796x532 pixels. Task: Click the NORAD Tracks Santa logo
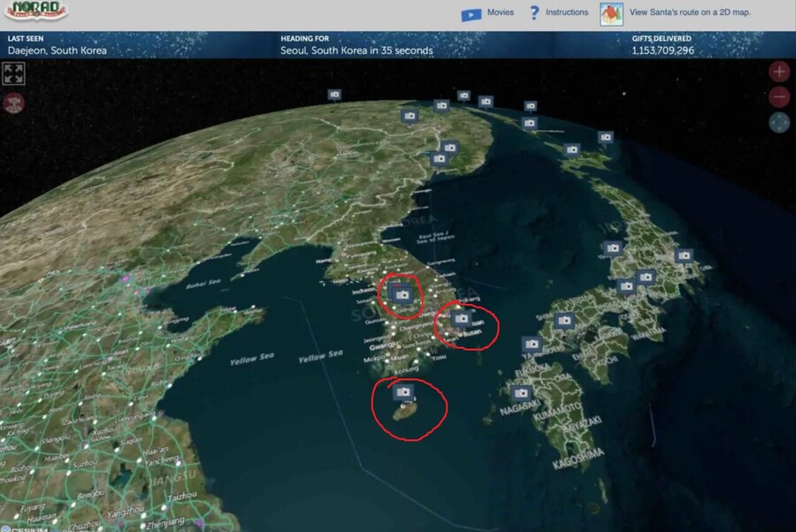coord(36,13)
